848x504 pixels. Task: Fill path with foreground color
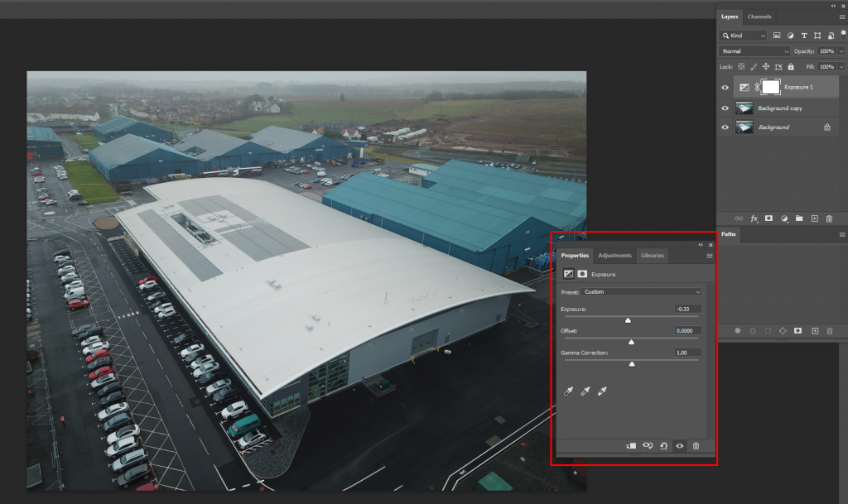pos(738,330)
